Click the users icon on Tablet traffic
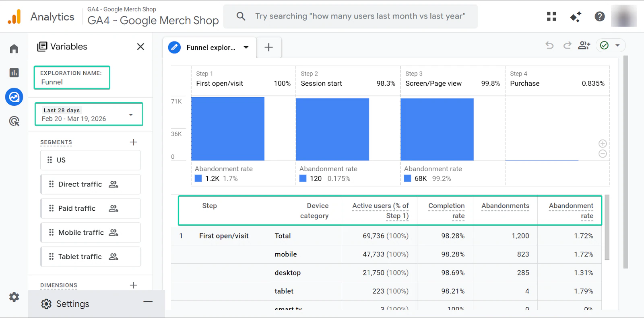The image size is (644, 318). (x=114, y=256)
